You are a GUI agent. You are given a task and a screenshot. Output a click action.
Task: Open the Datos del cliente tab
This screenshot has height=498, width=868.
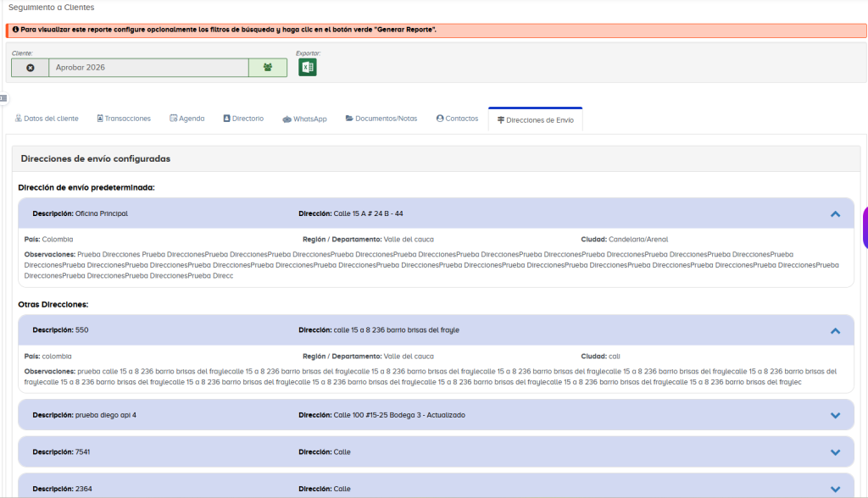coord(47,119)
